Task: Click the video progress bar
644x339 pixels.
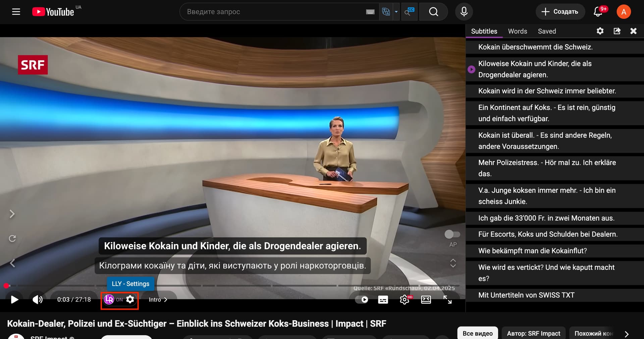Action: coord(235,286)
